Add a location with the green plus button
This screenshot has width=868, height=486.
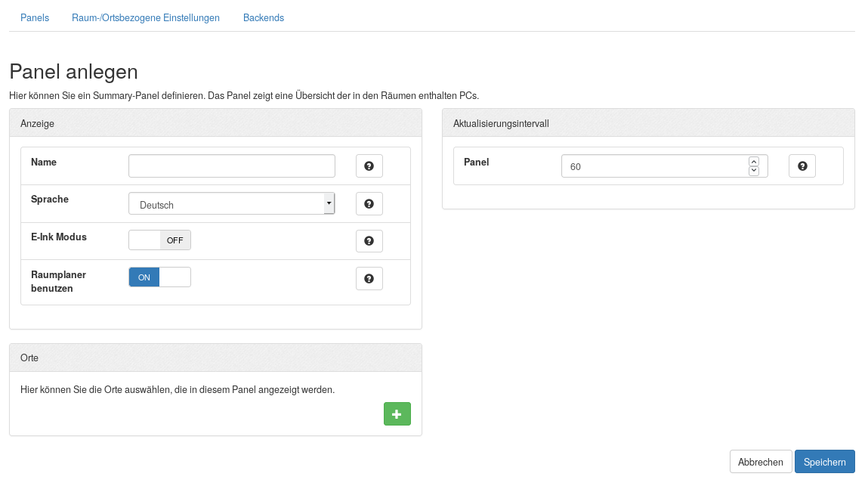397,414
